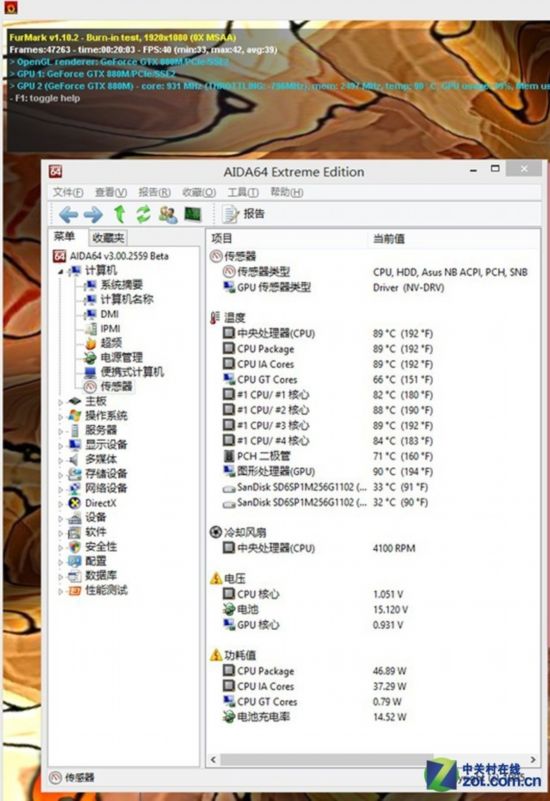Select the 4100 RPM fan value

coord(394,548)
